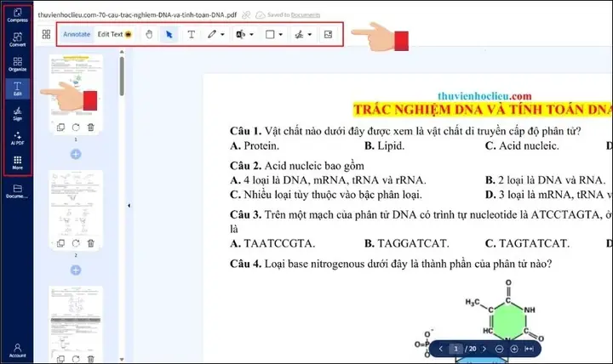Screen dimensions: 613x364
Task: Open the Documents link beside Saved to
Action: pos(306,14)
